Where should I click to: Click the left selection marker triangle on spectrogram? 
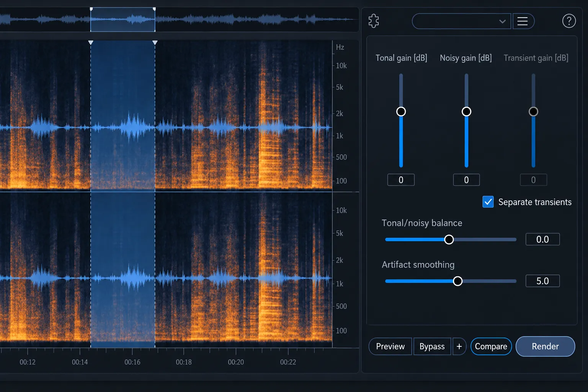coord(91,42)
